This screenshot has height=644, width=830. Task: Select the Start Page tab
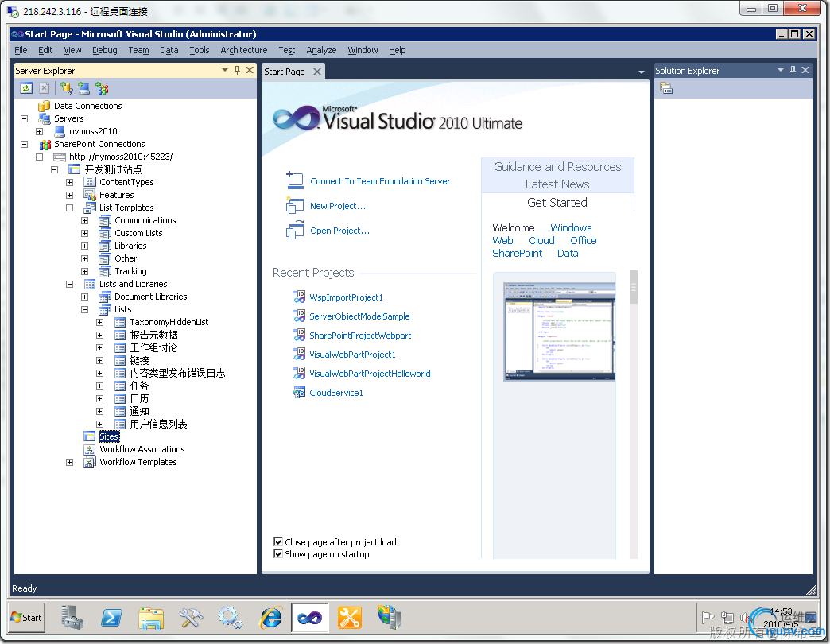click(x=285, y=72)
